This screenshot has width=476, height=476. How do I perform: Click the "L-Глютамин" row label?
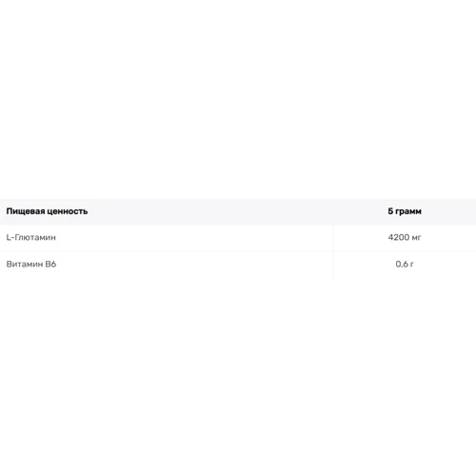(31, 237)
